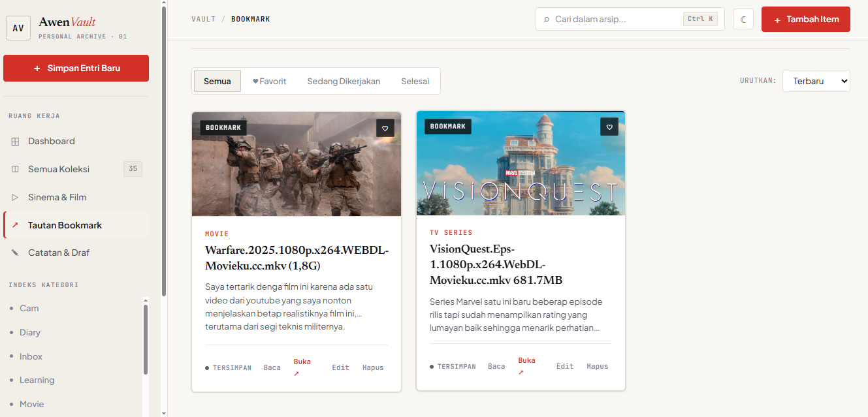Click the Simpan Entri Baru button
Image resolution: width=868 pixels, height=417 pixels.
(x=76, y=68)
